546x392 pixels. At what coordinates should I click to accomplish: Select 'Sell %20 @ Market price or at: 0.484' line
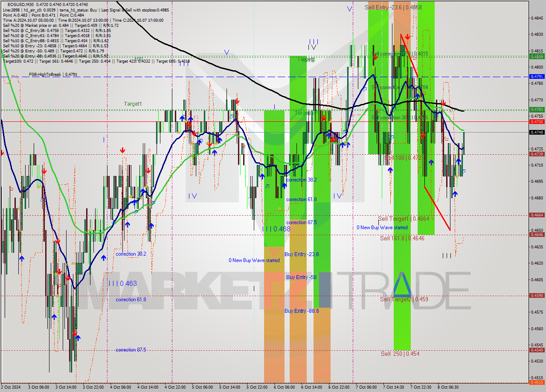[61, 25]
